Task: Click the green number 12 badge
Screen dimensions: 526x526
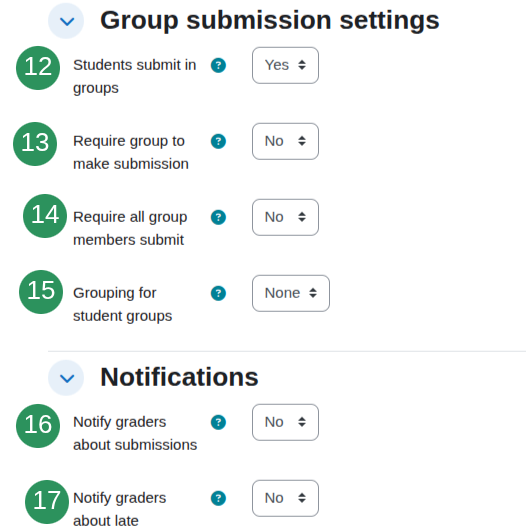Action: [x=38, y=68]
